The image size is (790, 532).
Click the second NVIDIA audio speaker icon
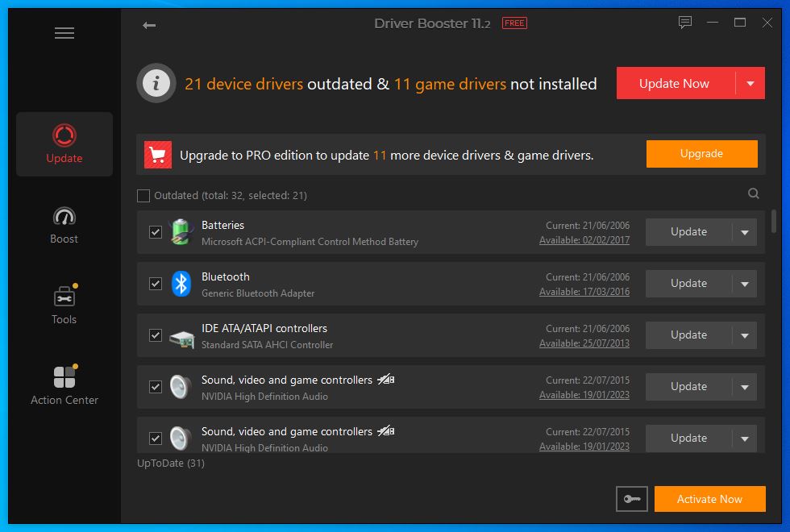coord(181,438)
